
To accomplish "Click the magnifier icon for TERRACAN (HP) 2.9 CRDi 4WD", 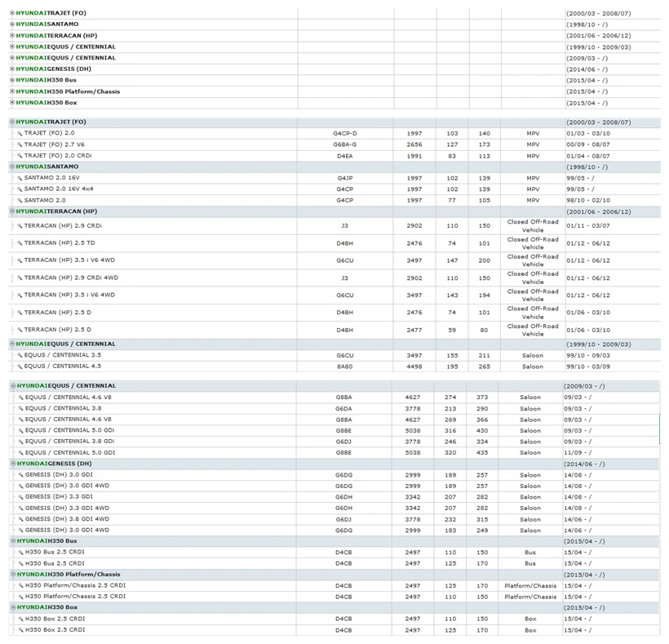I will point(20,278).
